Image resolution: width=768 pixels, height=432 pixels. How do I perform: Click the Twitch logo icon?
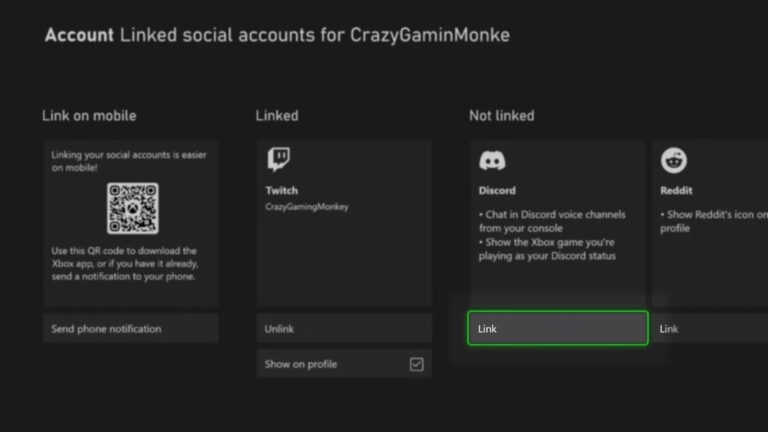point(279,159)
